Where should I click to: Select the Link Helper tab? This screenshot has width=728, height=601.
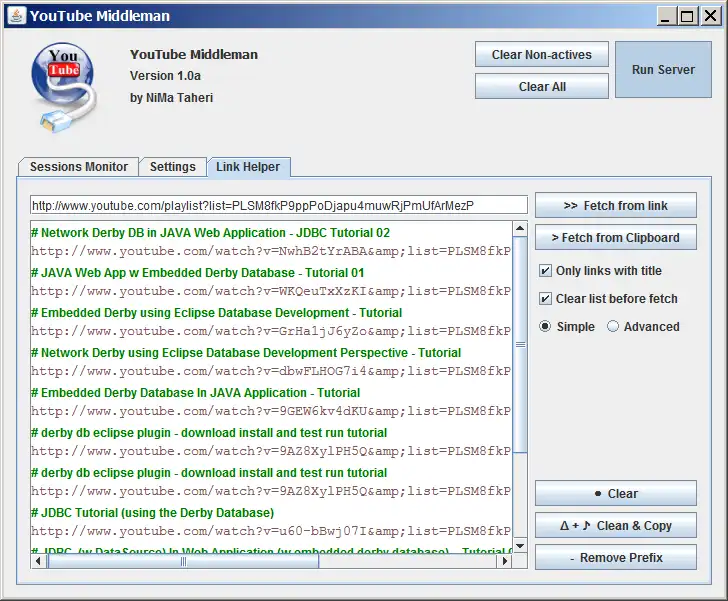click(x=248, y=167)
